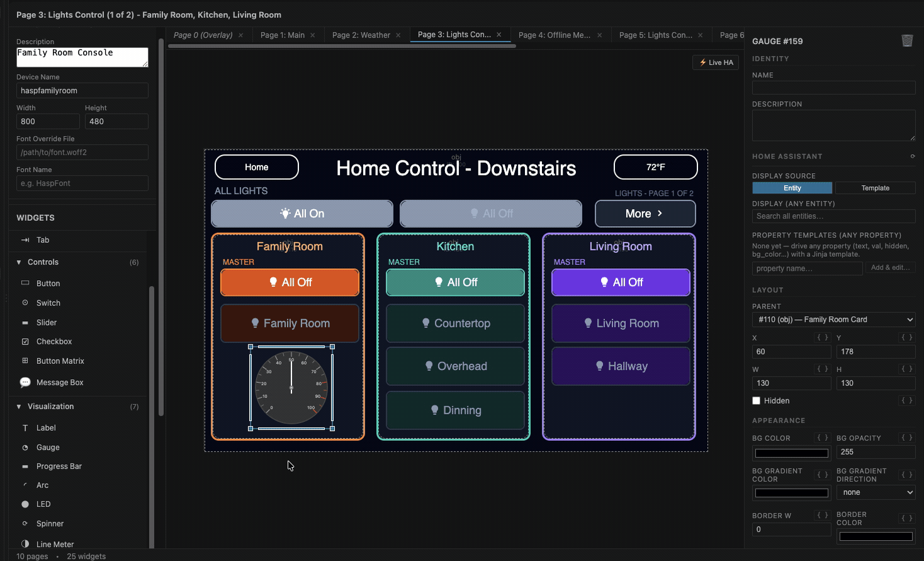The height and width of the screenshot is (561, 924).
Task: Open the BG Gradient Color swatch
Action: 792,492
